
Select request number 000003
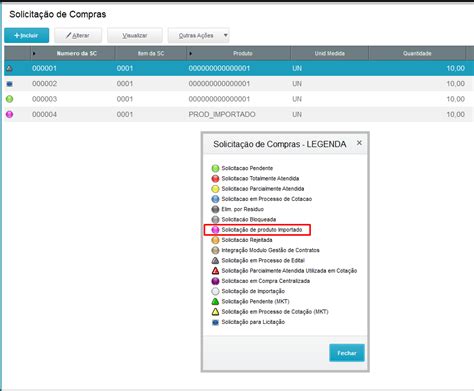click(44, 99)
